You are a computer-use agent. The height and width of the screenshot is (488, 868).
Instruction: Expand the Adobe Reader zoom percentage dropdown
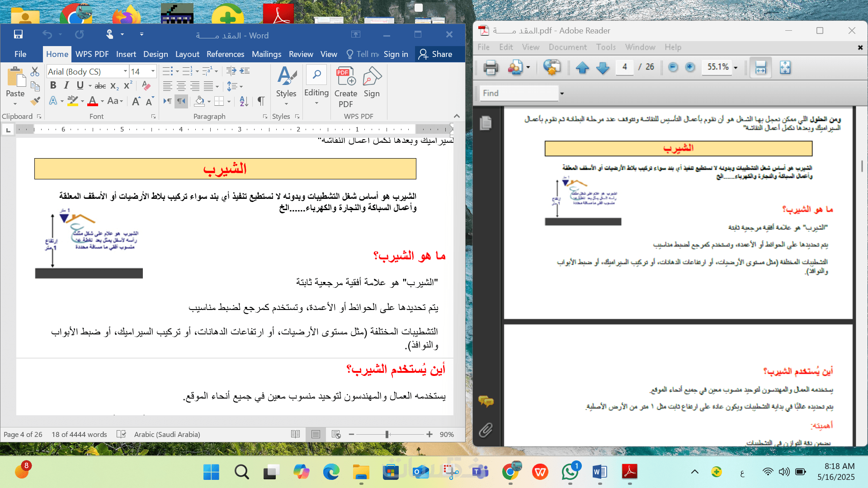[736, 68]
